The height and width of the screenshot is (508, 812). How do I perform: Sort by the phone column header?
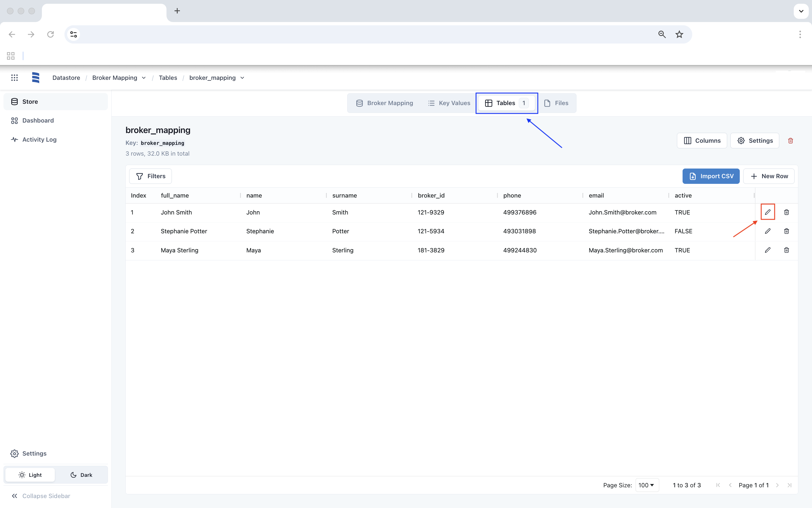pyautogui.click(x=512, y=196)
